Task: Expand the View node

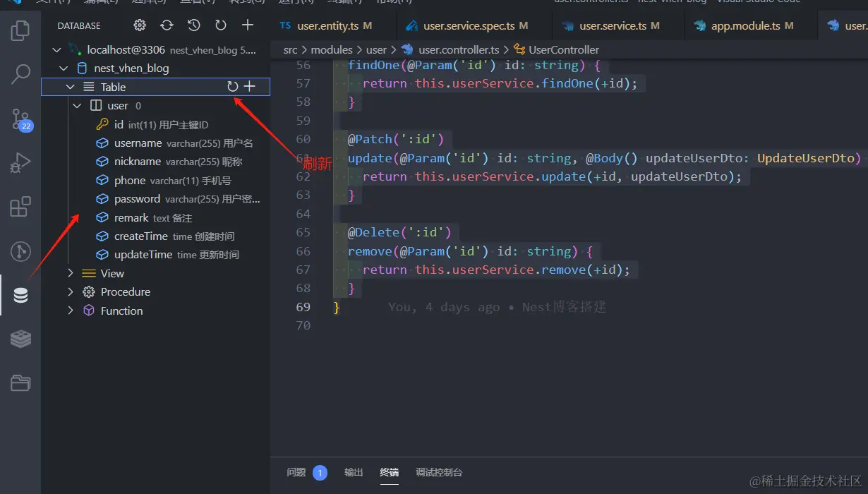Action: [71, 273]
